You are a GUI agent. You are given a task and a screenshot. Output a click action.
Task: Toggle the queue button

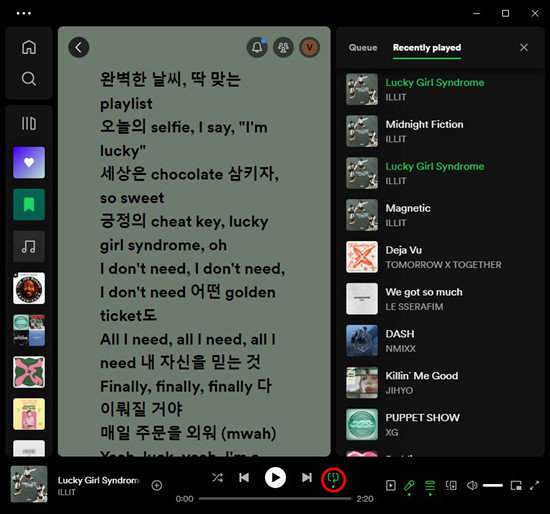430,486
